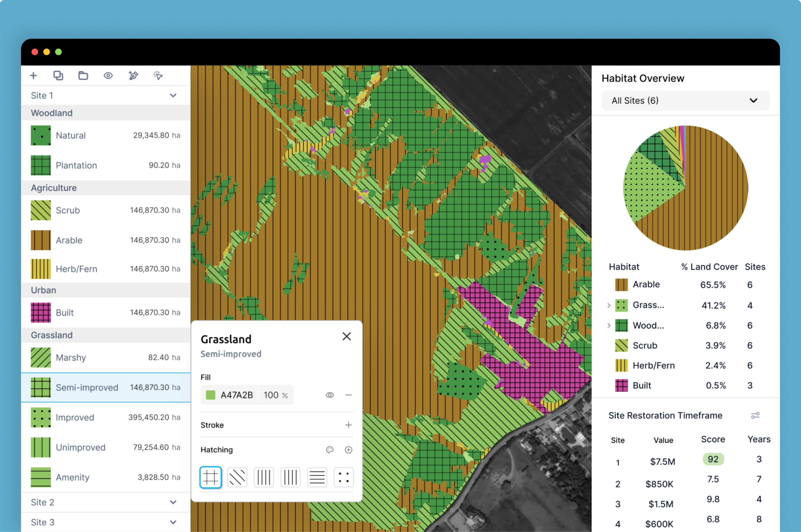This screenshot has height=532, width=801.
Task: Select the grid crosshatch hatching pattern
Action: (211, 477)
